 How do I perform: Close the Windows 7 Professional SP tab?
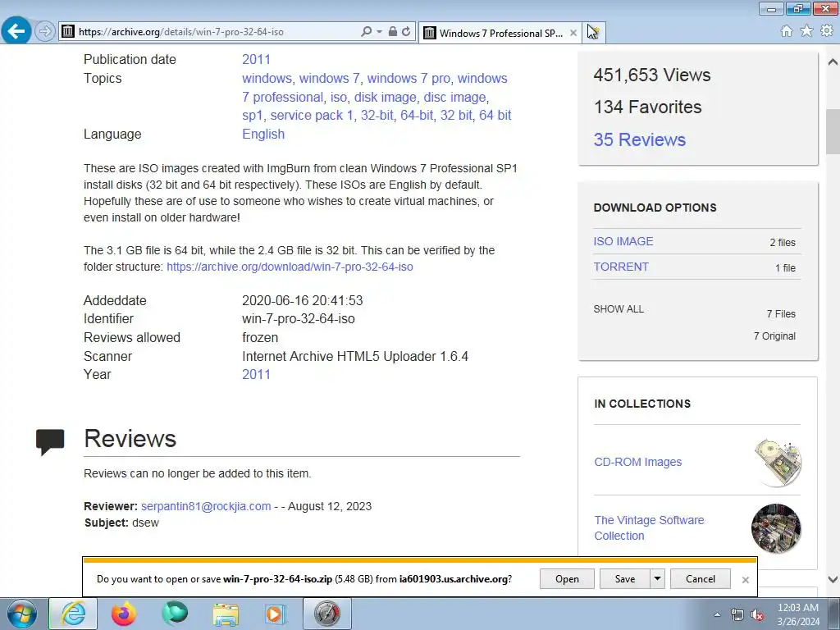[x=573, y=33]
